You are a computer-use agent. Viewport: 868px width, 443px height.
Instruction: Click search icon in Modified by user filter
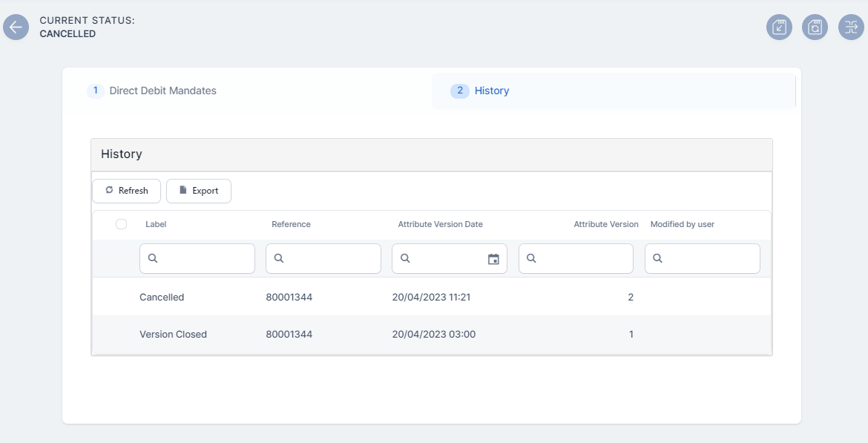click(x=658, y=259)
